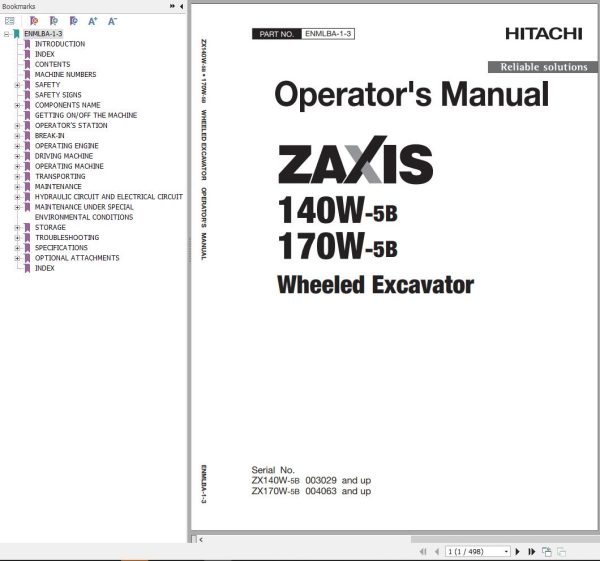Open the OPTIONAL ATTACHMENTS bookmark
The image size is (600, 561).
pos(77,258)
